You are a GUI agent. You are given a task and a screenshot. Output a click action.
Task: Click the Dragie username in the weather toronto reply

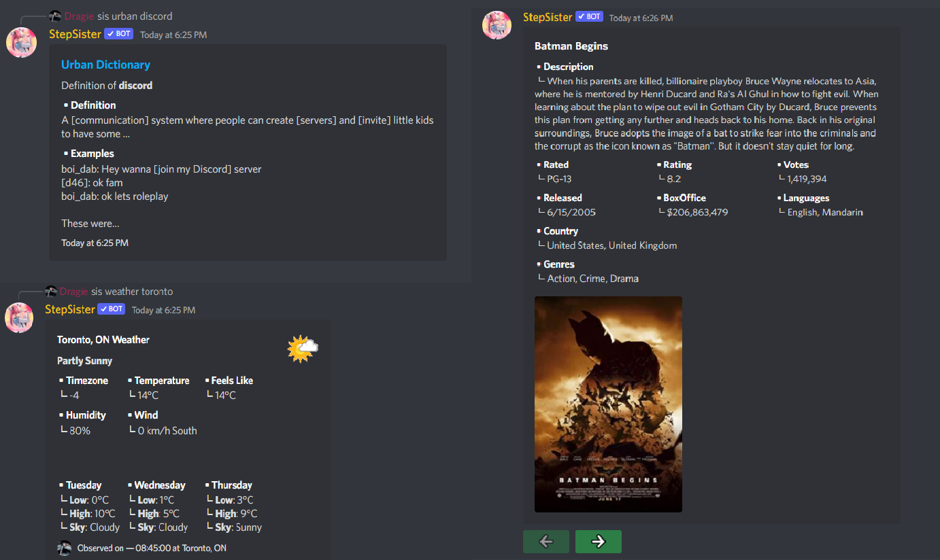(x=73, y=292)
